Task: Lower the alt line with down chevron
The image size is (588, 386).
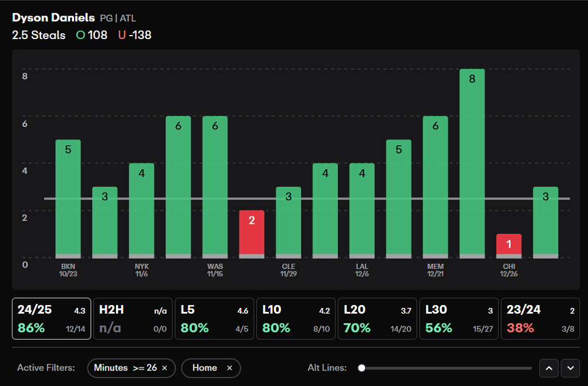Action: point(570,368)
